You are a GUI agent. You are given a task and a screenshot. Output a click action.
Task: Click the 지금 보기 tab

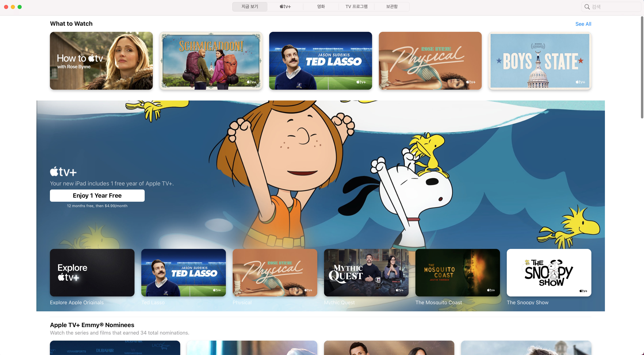[250, 6]
